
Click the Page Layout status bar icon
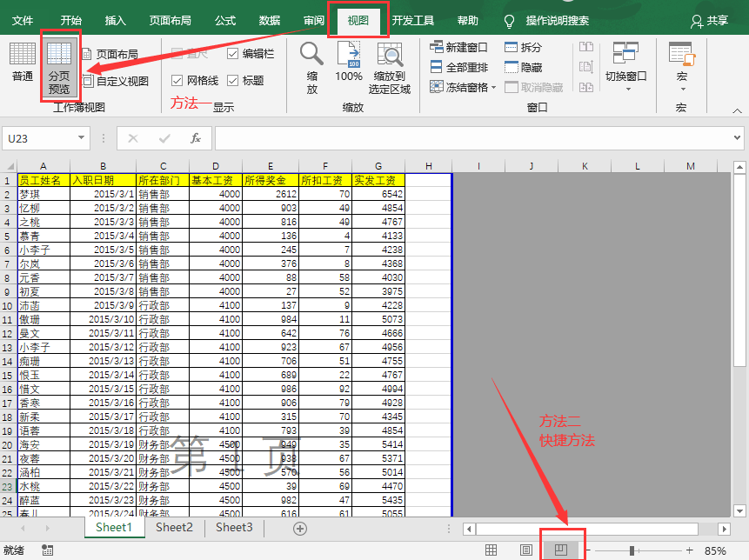[x=526, y=550]
